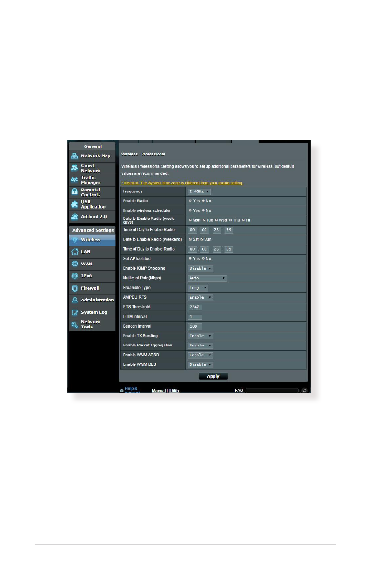Open the Frequency 2.4GHz dropdown
The image size is (392, 583).
(199, 191)
